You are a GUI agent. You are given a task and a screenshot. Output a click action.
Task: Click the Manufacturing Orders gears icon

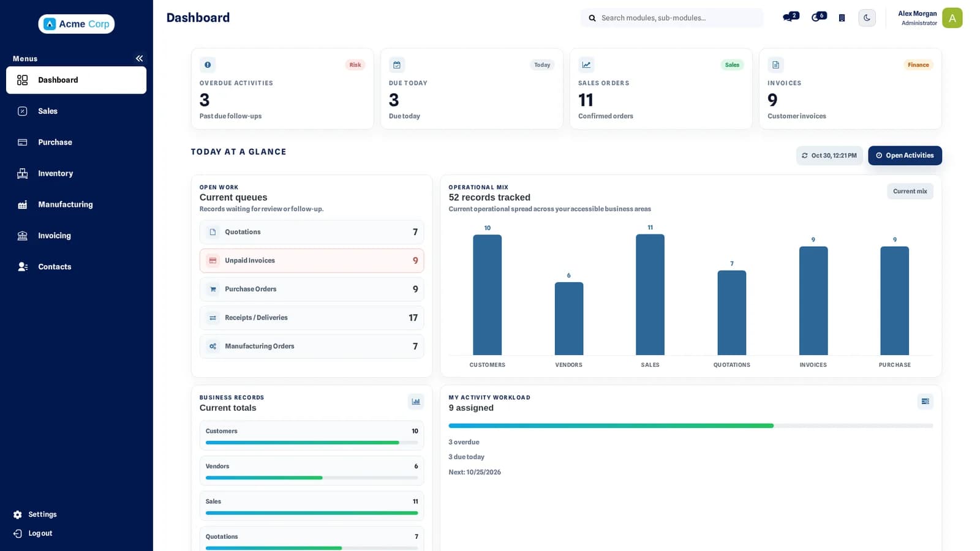pos(213,347)
